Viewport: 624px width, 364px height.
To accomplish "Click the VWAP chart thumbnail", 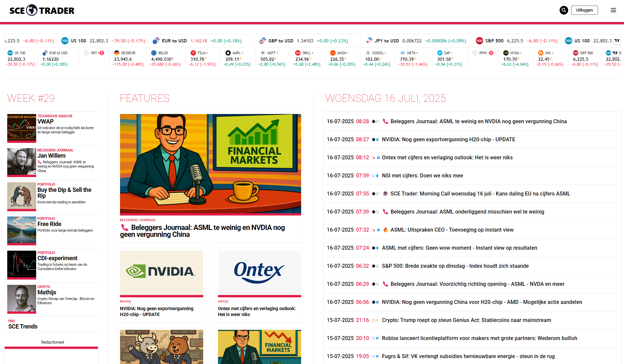I will coord(22,128).
